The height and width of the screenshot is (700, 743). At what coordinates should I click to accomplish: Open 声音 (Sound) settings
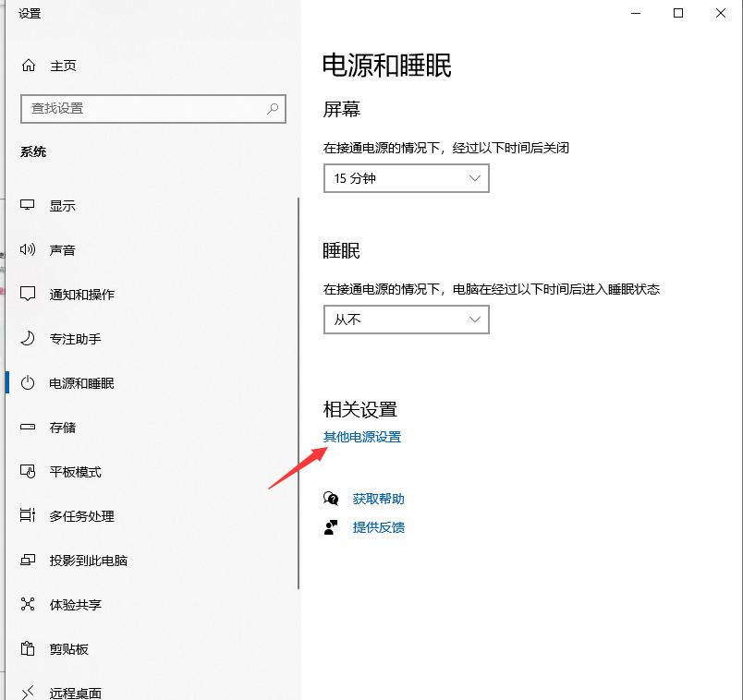[27, 249]
